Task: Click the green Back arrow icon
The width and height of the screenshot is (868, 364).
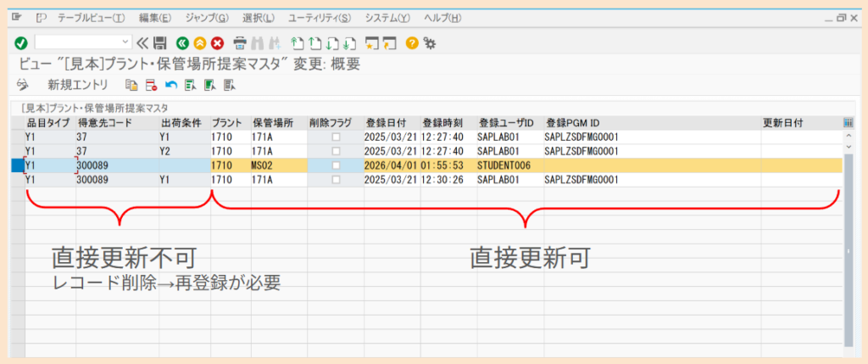Action: click(x=182, y=42)
